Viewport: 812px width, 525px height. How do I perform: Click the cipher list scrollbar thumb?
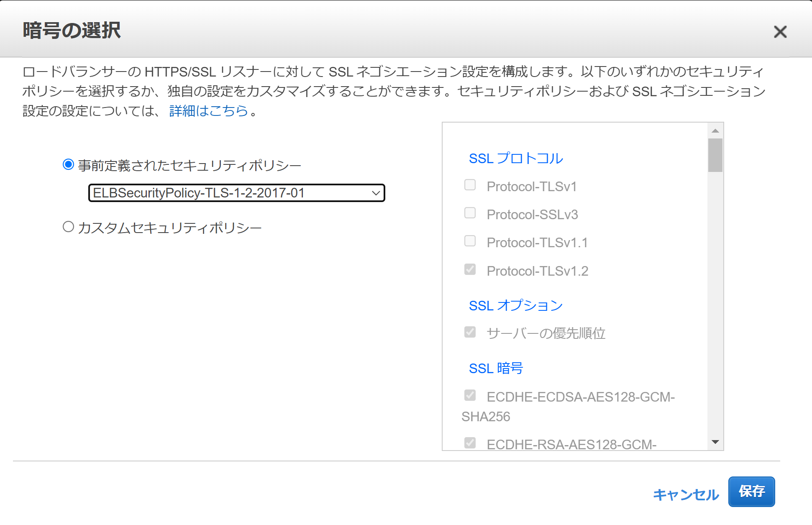(x=715, y=155)
